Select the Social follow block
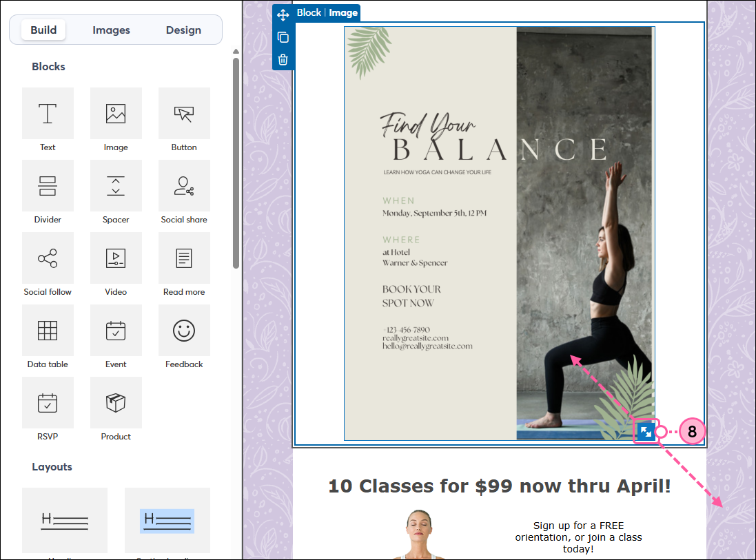Screen dimensions: 756x560 (48, 258)
